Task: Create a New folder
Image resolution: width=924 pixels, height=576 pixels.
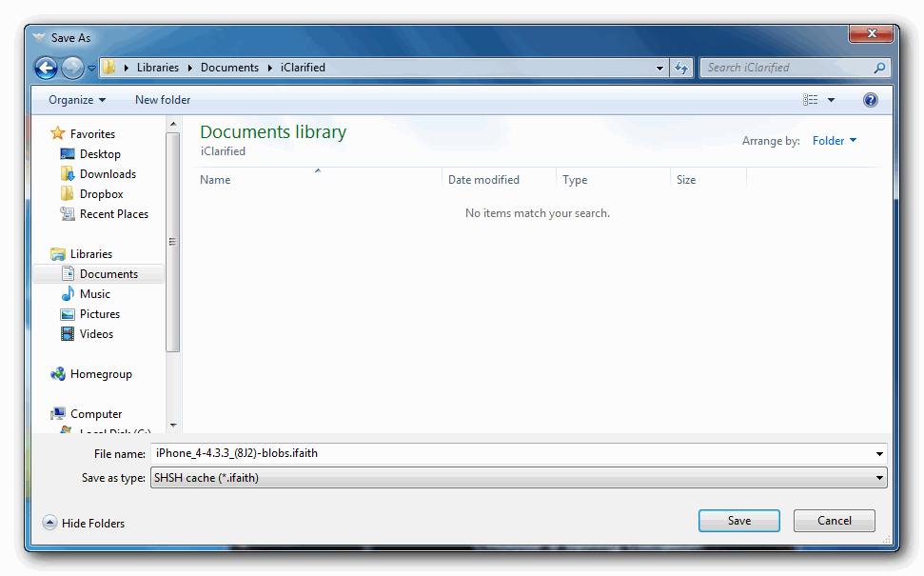Action: 163,100
